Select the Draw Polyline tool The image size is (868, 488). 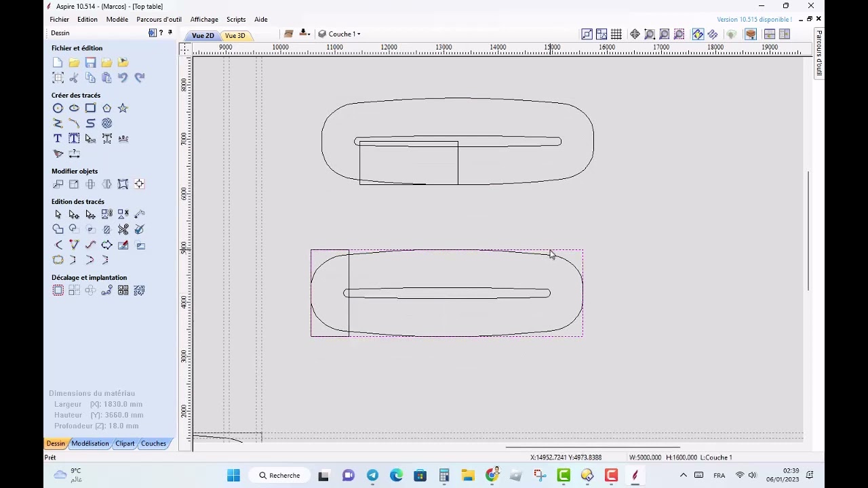(58, 123)
